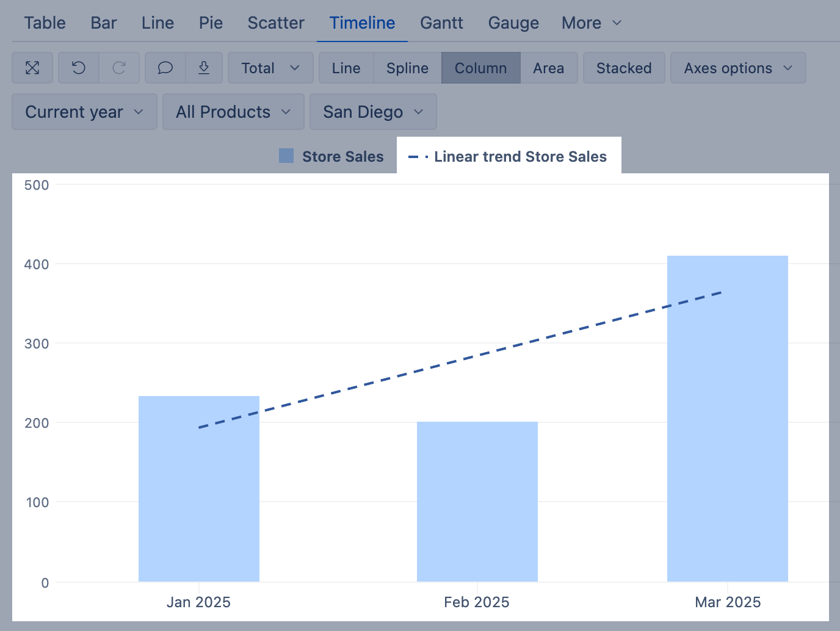Toggle the Store Sales legend series
The width and height of the screenshot is (840, 631).
331,156
